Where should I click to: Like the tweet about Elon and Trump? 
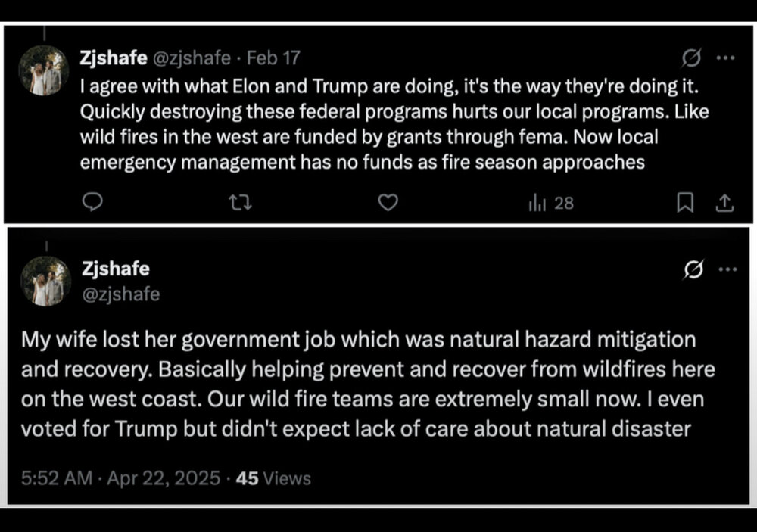(388, 202)
